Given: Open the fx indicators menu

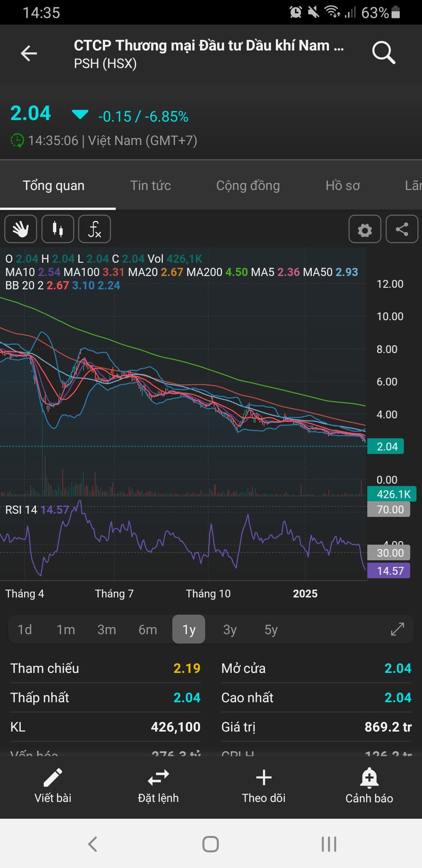Looking at the screenshot, I should tap(95, 229).
